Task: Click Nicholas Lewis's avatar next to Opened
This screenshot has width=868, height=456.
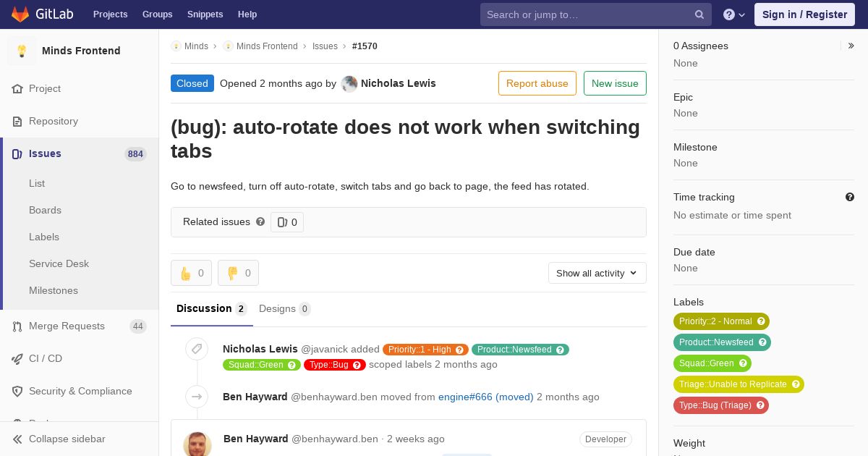Action: [349, 83]
